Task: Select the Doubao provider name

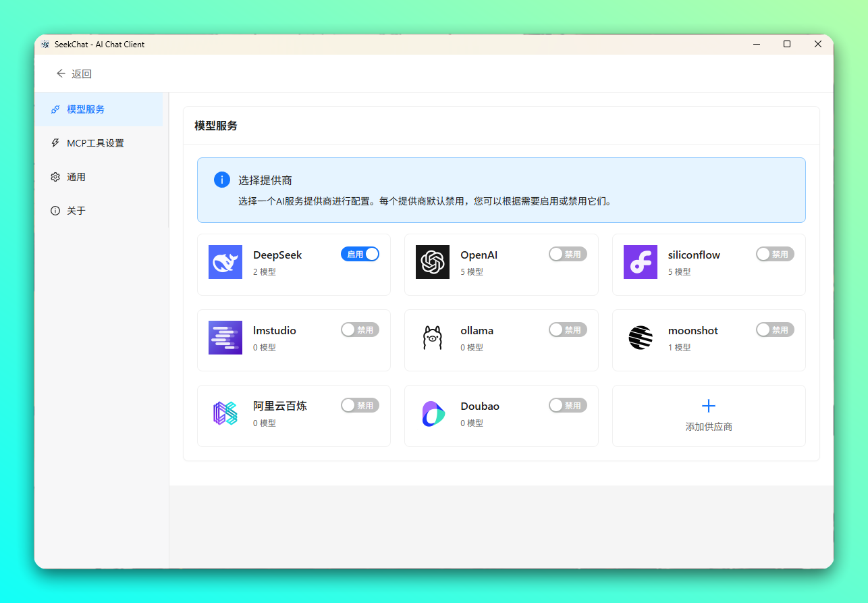Action: (x=480, y=407)
